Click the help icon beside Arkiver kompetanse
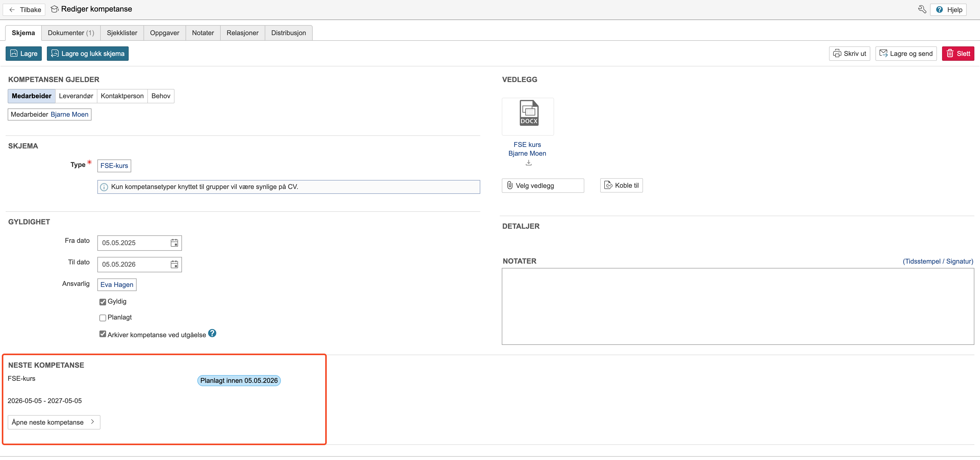Screen dimensions: 980x460 [x=212, y=333]
